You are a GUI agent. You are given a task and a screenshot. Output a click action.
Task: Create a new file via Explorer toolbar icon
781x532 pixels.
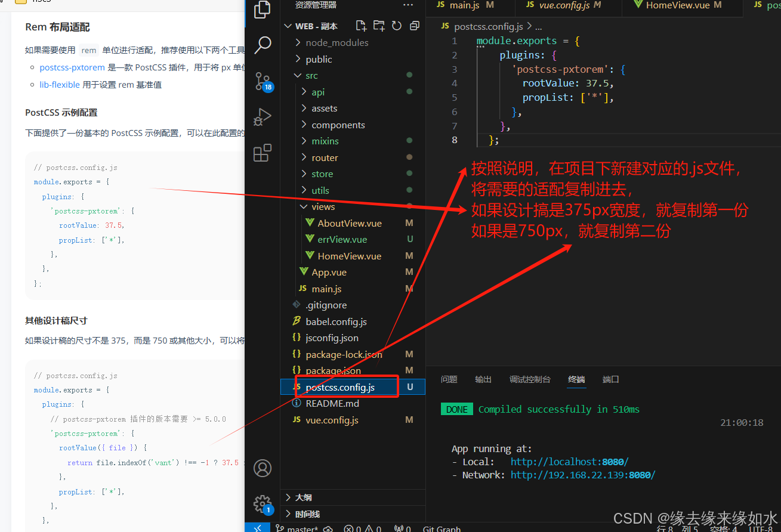(x=361, y=26)
